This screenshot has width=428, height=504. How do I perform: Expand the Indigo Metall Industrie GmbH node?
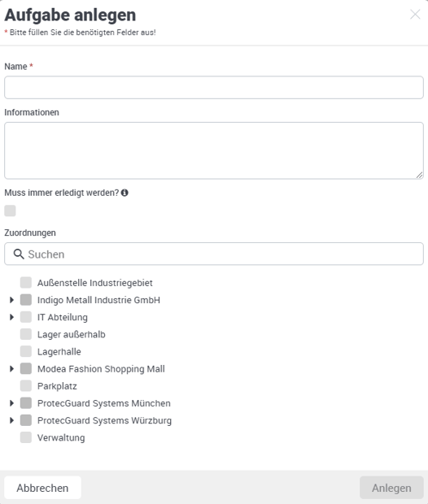click(x=12, y=300)
